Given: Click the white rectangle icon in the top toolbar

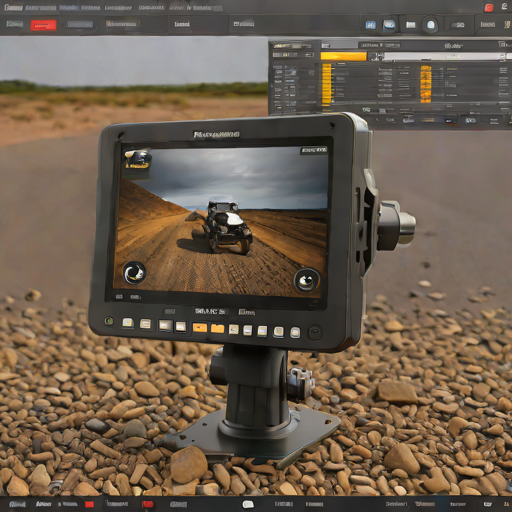Looking at the screenshot, I should [x=411, y=25].
